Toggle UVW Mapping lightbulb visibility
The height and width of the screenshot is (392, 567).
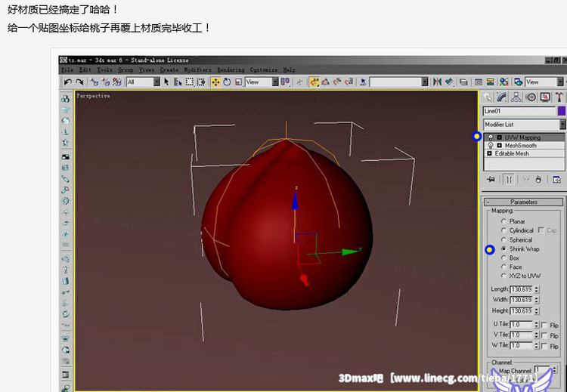491,137
